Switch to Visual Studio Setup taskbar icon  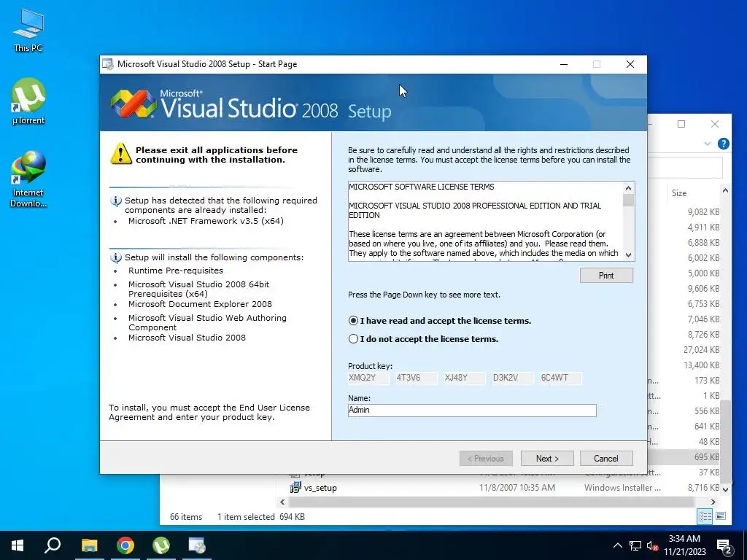pos(197,545)
